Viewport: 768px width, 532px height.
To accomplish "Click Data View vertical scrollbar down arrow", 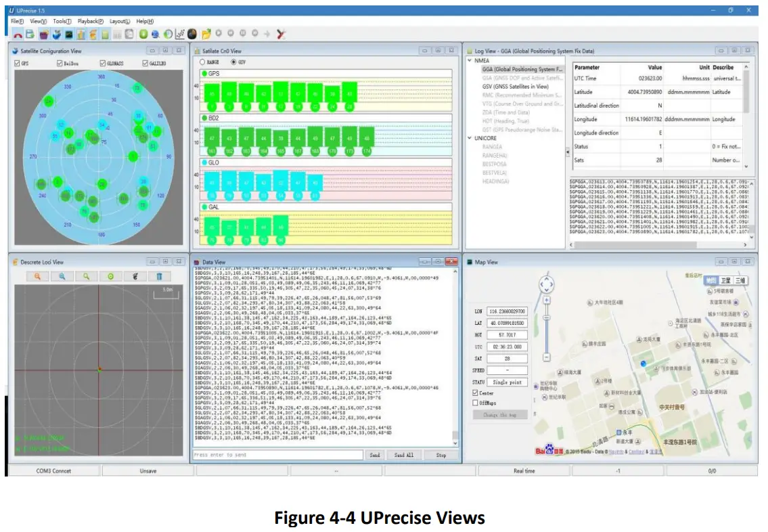I will (455, 443).
